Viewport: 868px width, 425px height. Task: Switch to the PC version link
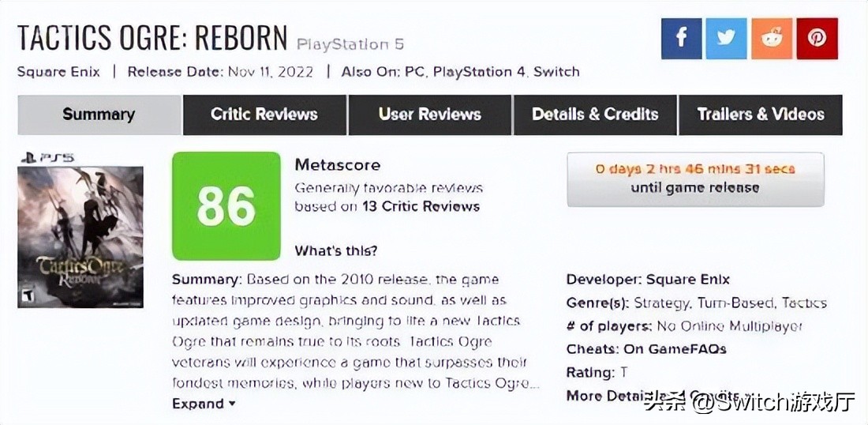[x=414, y=72]
